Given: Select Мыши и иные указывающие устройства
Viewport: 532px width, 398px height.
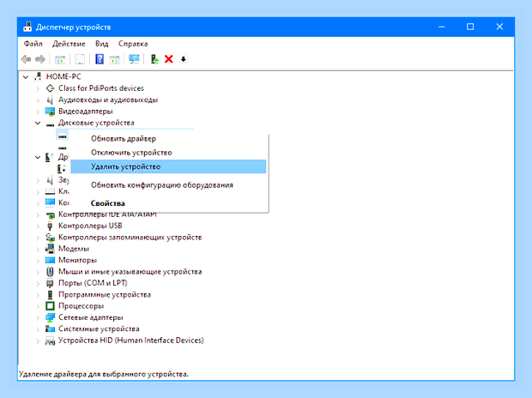Looking at the screenshot, I should 130,271.
